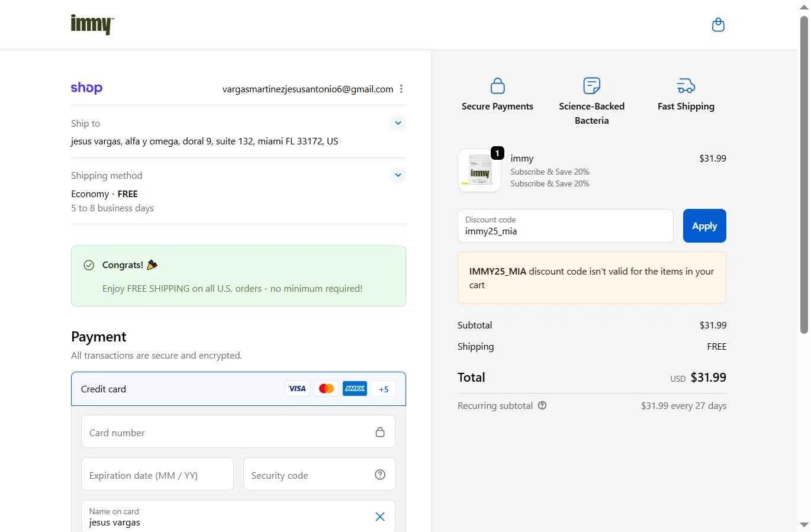Apply the discount code

tap(704, 225)
